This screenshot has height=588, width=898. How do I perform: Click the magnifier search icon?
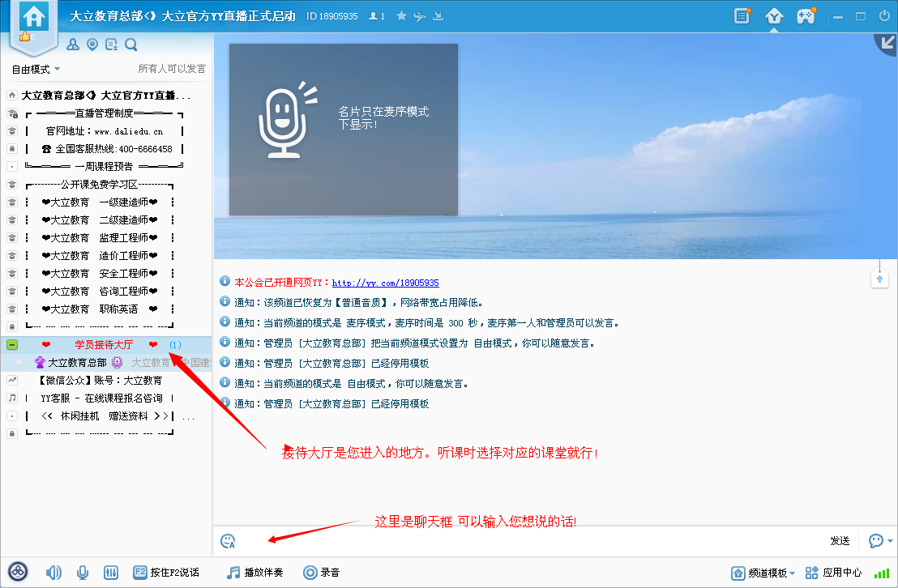click(x=131, y=45)
